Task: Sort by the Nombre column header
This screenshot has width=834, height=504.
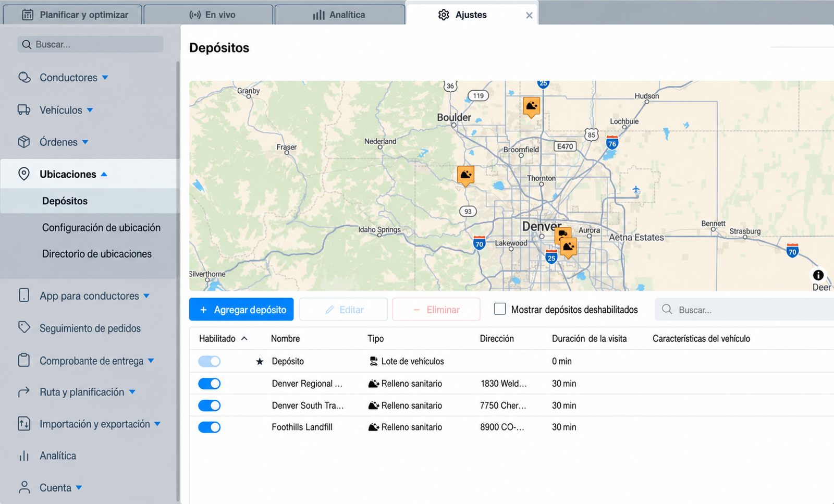Action: coord(285,339)
